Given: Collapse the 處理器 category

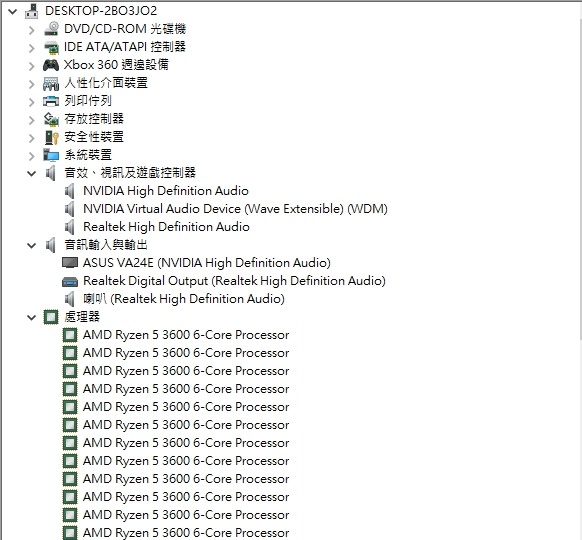Looking at the screenshot, I should click(x=32, y=317).
